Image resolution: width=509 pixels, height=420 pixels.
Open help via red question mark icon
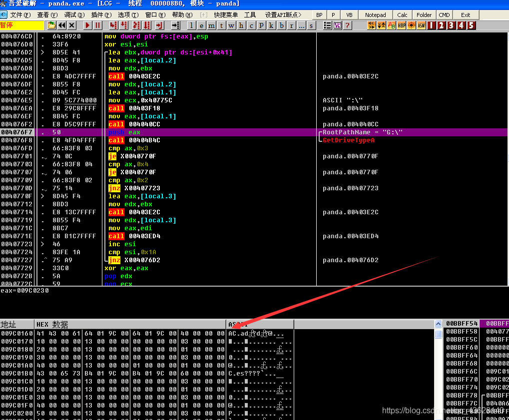coord(348,25)
